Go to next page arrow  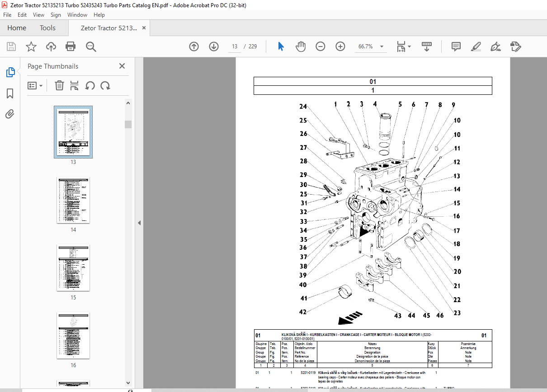pyautogui.click(x=214, y=47)
